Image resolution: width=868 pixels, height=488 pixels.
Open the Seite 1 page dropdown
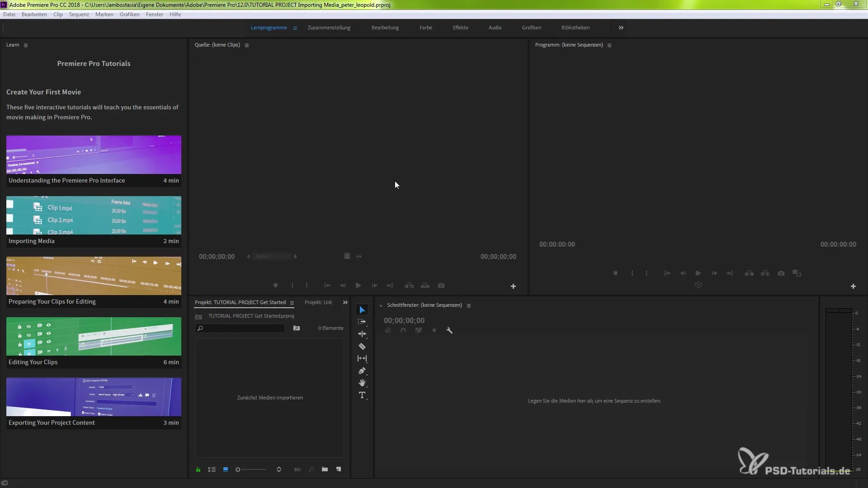(x=272, y=256)
